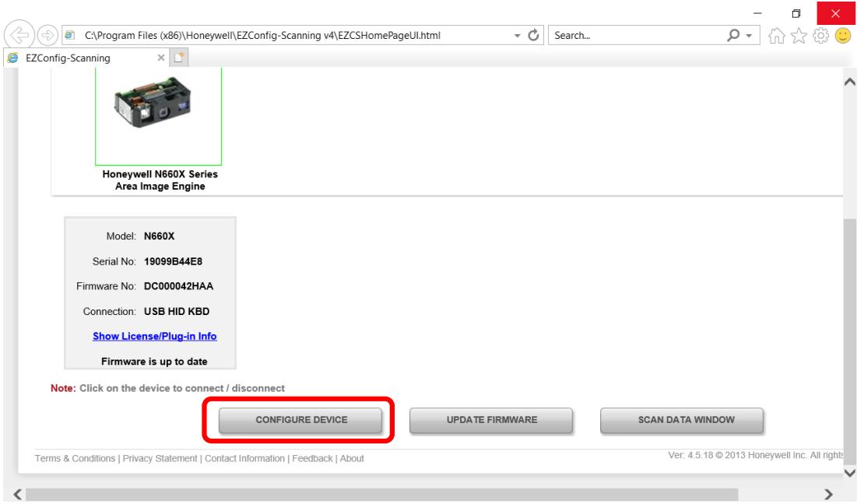Screen dimensions: 864x504
Task: Click the horizontal scrollbar left arrow
Action: [x=18, y=494]
